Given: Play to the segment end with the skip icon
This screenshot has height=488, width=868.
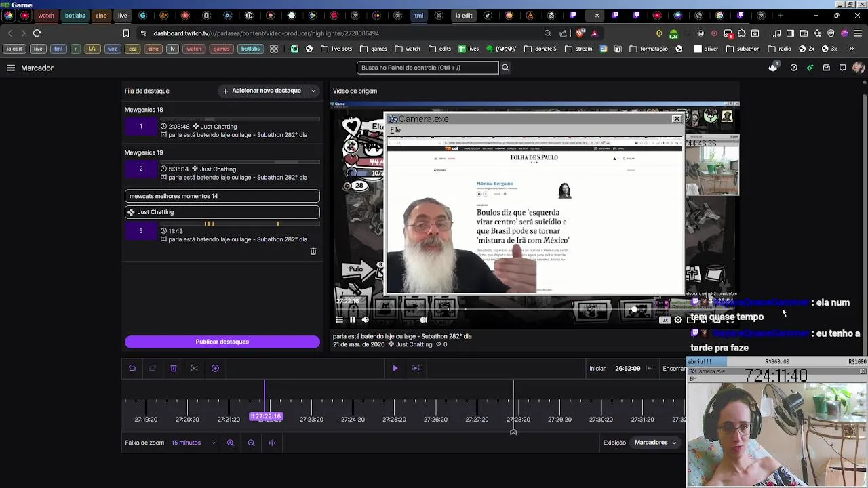Looking at the screenshot, I should 416,368.
